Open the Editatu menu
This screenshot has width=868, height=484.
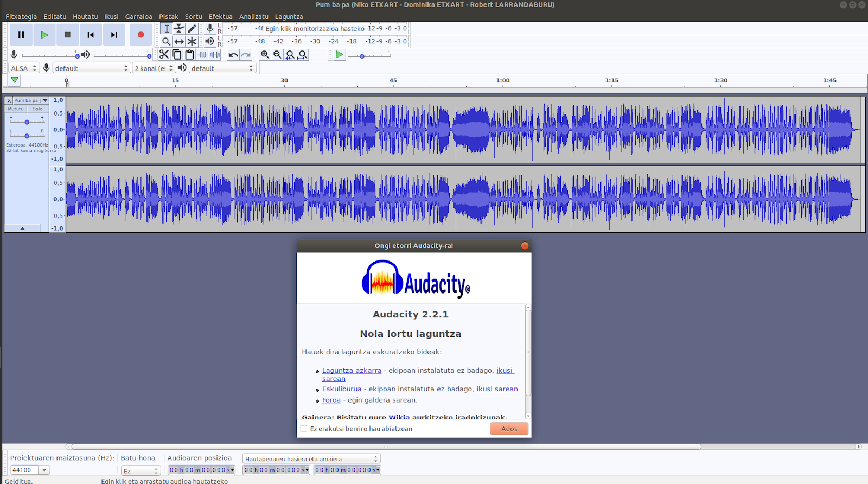pyautogui.click(x=55, y=17)
